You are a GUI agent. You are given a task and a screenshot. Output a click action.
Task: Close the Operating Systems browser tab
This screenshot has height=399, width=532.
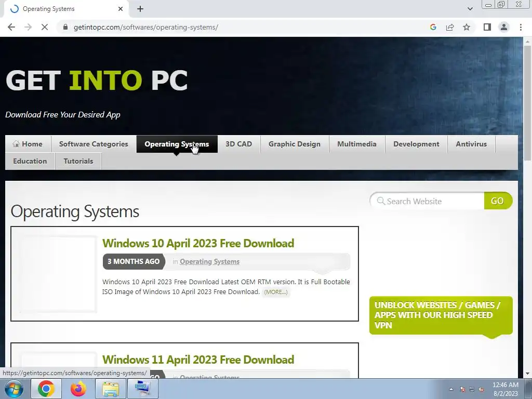(x=120, y=9)
